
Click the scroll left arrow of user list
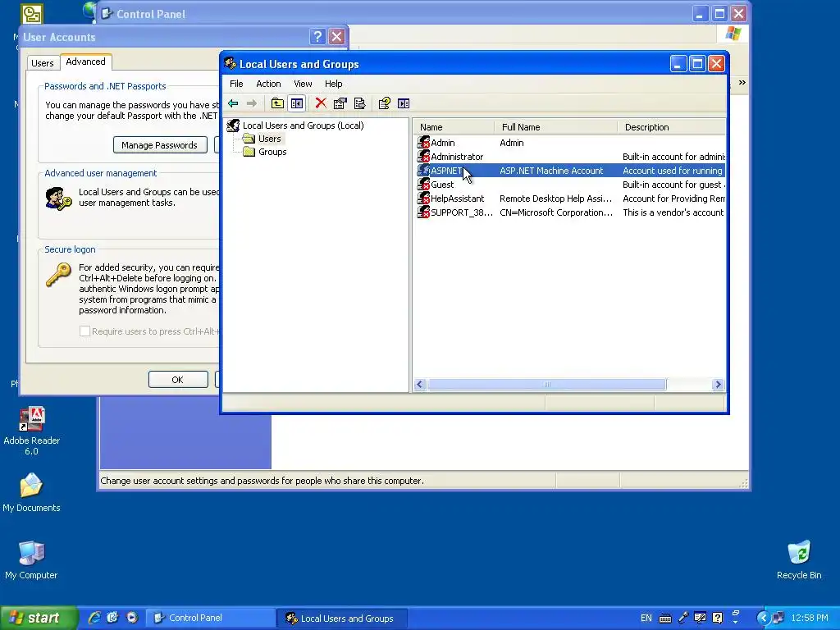pos(420,385)
